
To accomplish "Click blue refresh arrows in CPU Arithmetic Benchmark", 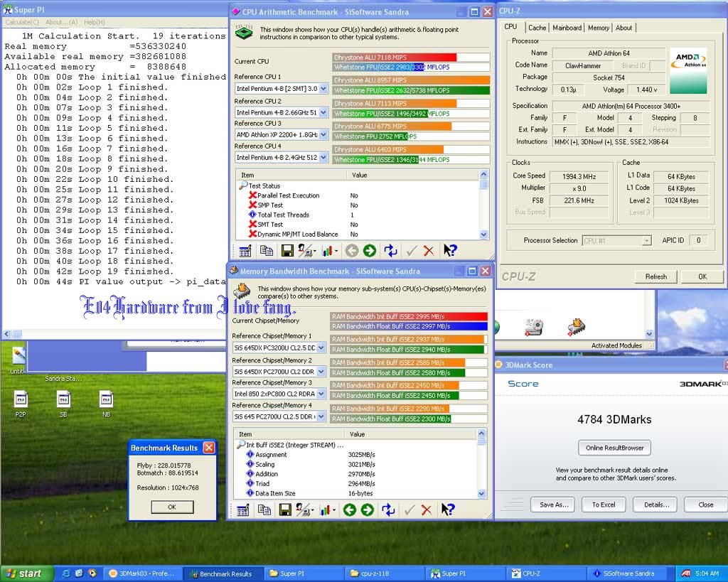I will click(x=390, y=251).
